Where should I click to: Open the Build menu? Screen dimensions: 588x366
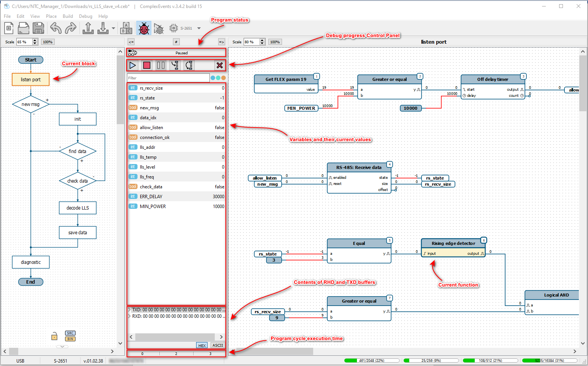point(68,16)
